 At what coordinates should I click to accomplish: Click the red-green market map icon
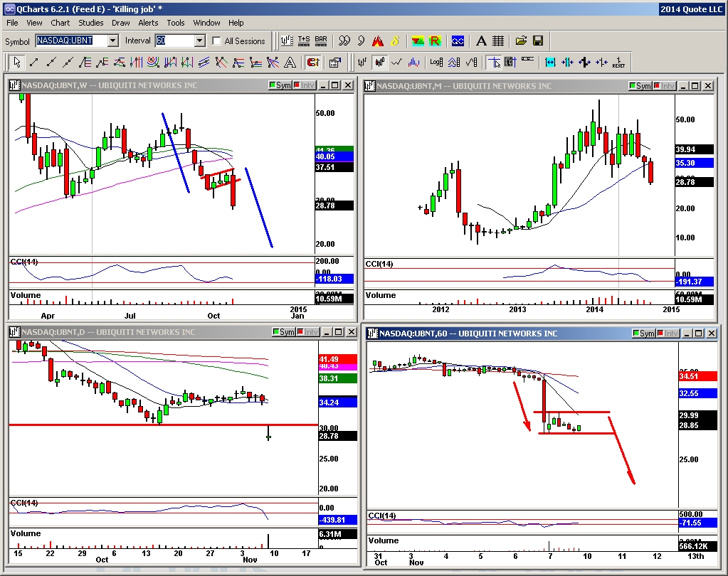click(x=418, y=41)
